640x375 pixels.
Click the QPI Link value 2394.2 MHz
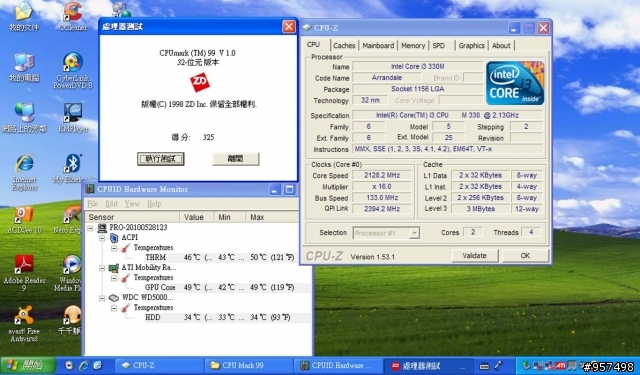(382, 209)
